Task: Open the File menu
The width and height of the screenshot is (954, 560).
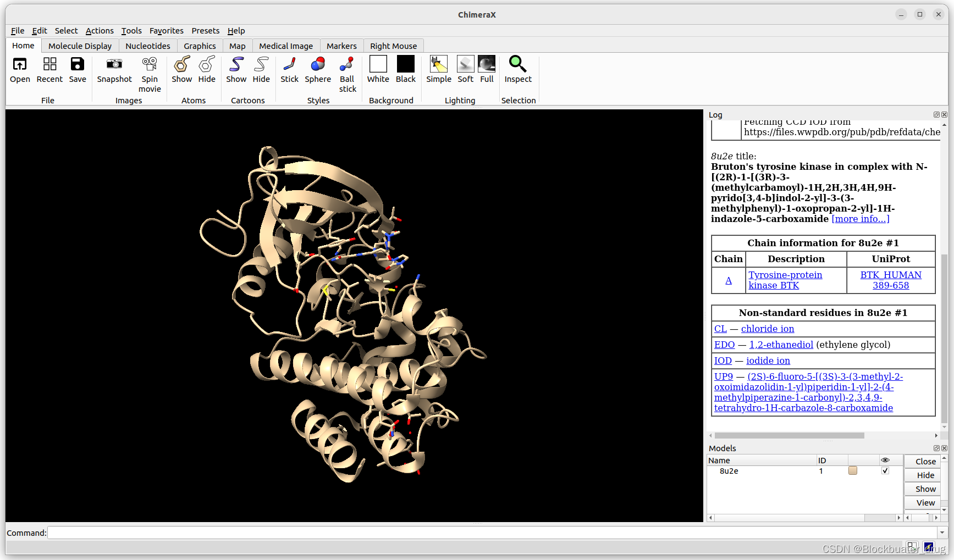Action: click(18, 31)
